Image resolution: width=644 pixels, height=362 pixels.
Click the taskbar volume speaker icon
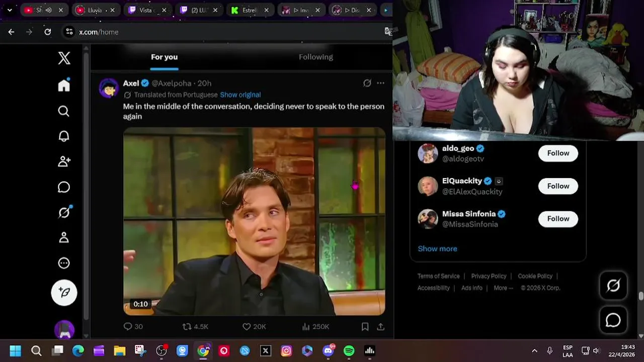point(596,350)
